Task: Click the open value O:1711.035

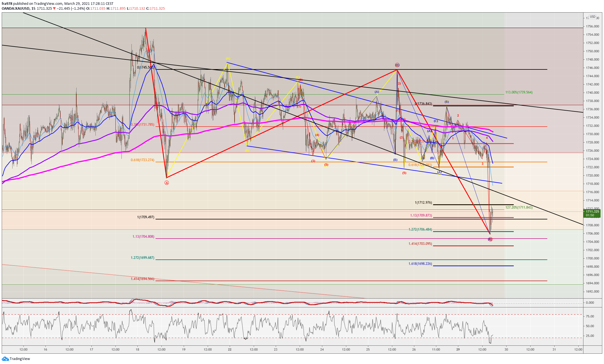Action: point(96,9)
